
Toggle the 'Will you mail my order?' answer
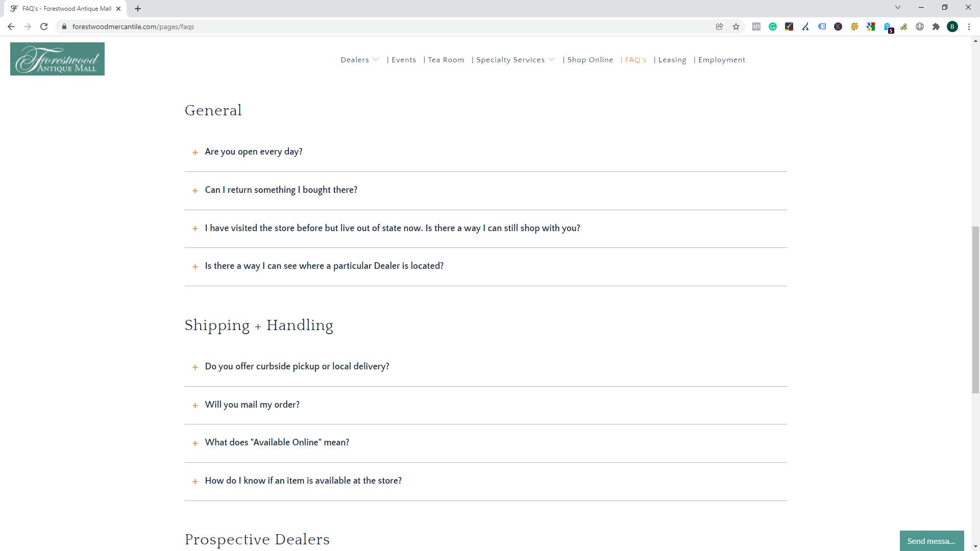pos(195,405)
